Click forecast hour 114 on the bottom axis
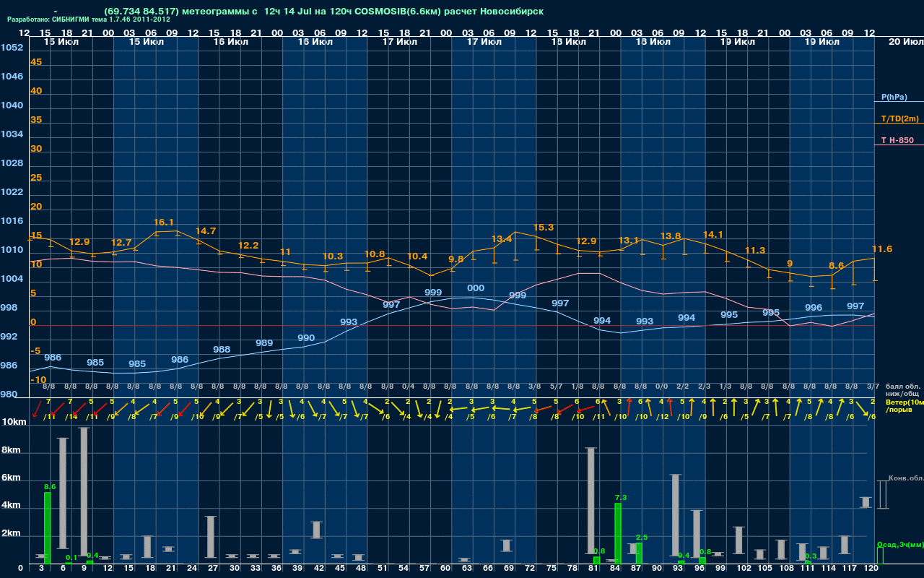Screen dimensions: 924x578 click(829, 569)
